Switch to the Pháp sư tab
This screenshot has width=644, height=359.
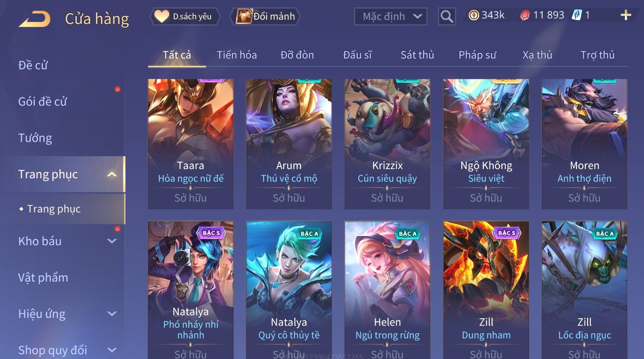tap(477, 55)
